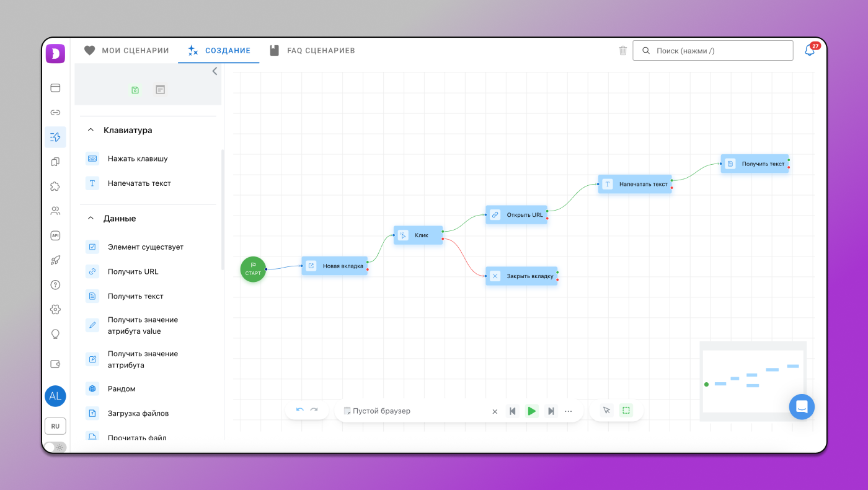Select the rectangular selection tool icon
Image resolution: width=868 pixels, height=490 pixels.
click(626, 410)
